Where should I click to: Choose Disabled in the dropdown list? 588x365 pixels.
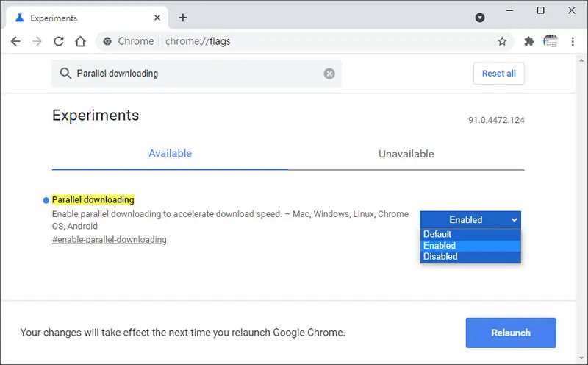tap(470, 257)
